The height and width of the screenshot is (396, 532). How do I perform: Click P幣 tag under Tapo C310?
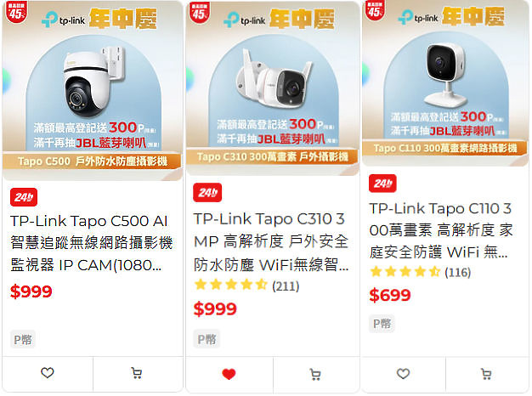207,339
